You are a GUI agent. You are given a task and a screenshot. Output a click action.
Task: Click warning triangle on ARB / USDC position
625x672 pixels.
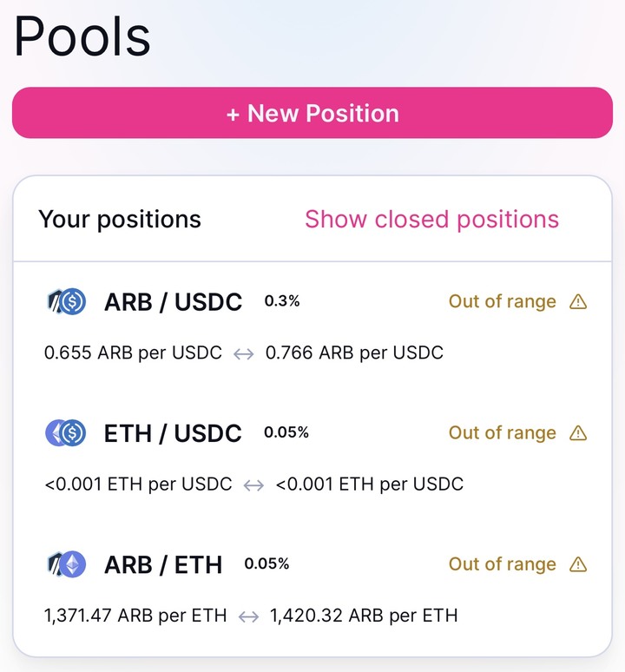578,302
